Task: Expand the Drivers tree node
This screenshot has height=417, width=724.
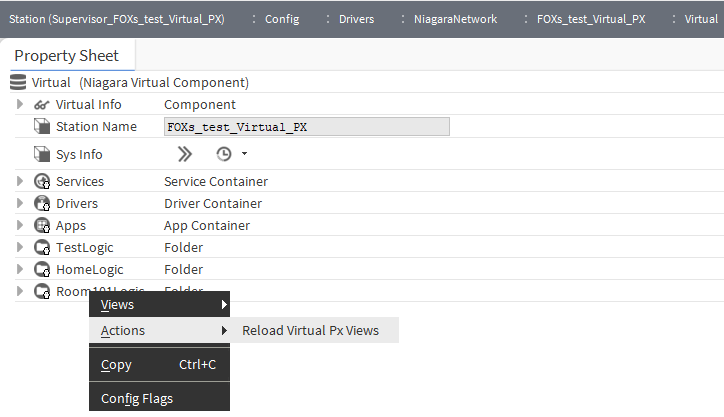Action: (20, 204)
